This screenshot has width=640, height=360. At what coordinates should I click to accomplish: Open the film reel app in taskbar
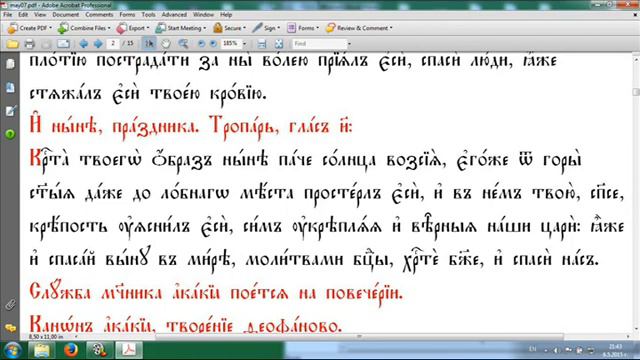tap(99, 350)
